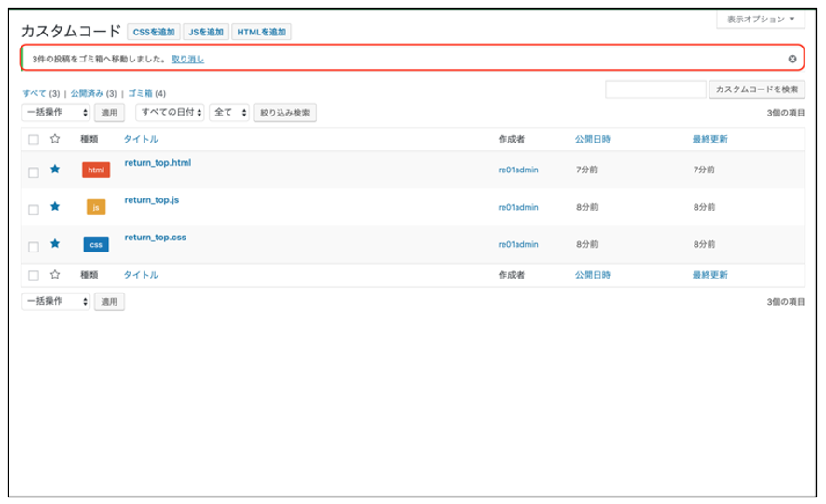
Task: Click the blue css type badge
Action: tap(96, 245)
